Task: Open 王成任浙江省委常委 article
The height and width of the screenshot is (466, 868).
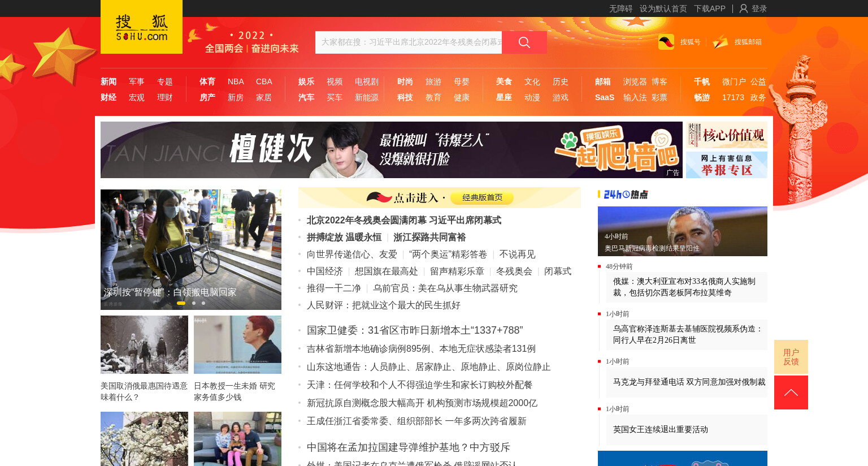Action: click(x=416, y=421)
